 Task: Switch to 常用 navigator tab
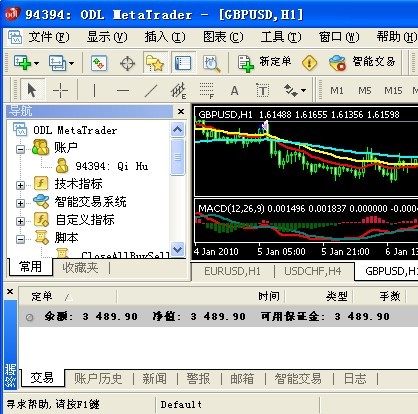[x=31, y=267]
